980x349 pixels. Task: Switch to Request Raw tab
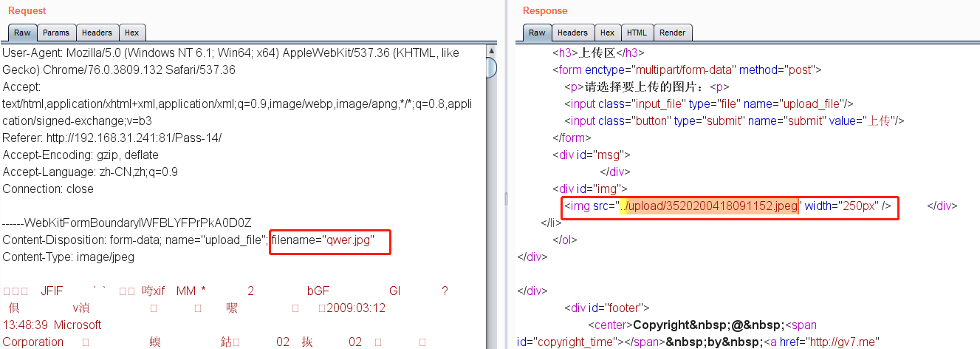21,33
